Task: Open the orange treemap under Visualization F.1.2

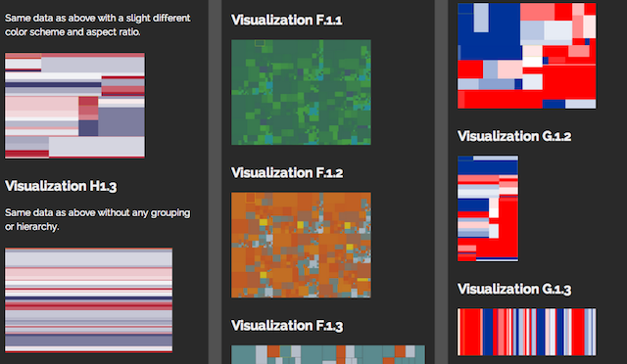Action: 301,245
